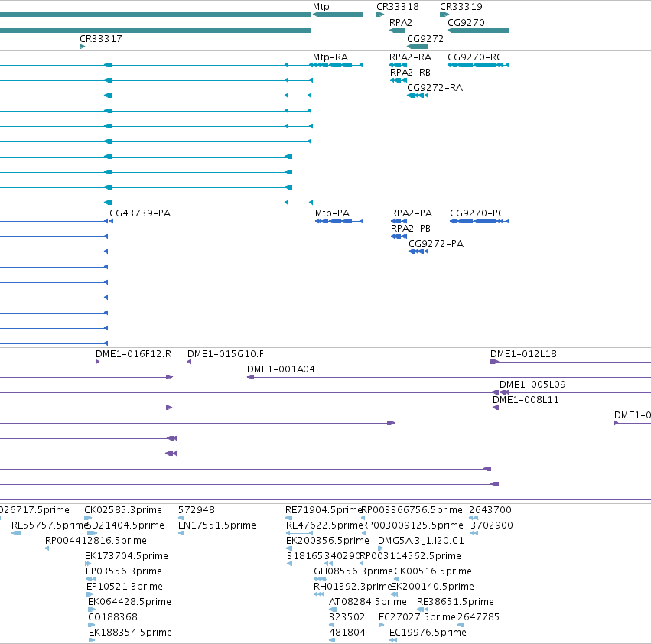The width and height of the screenshot is (651, 644).
Task: Open the CG9270-RC transcript label
Action: point(475,57)
